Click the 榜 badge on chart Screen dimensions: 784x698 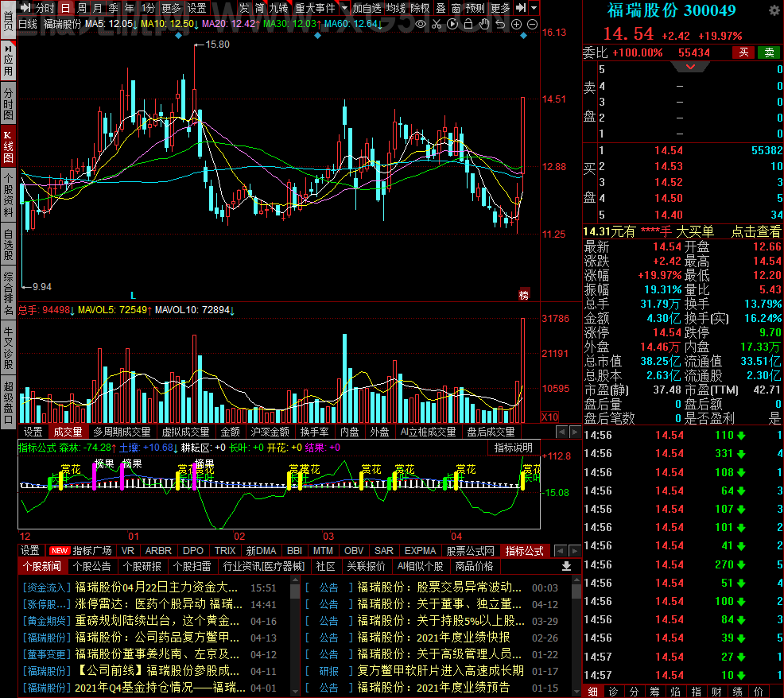(523, 295)
